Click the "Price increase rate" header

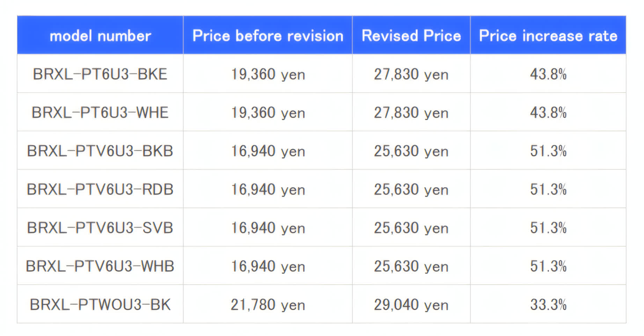[548, 35]
